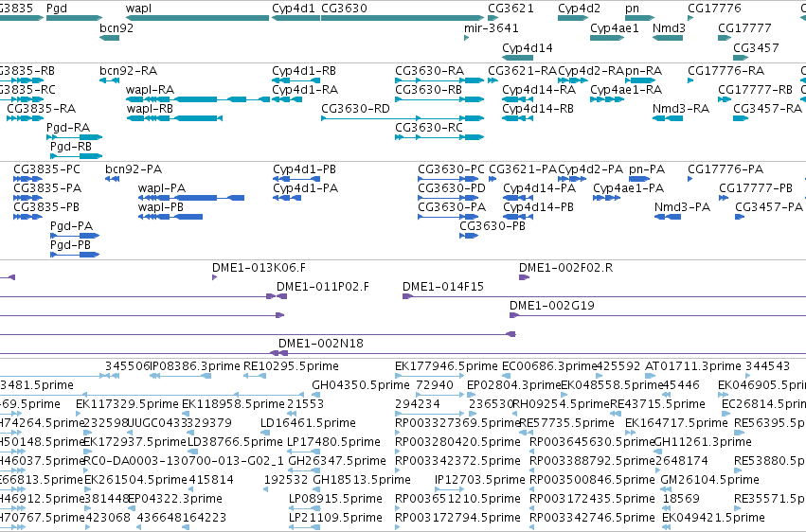Select the CG17776 gene label

click(x=714, y=9)
